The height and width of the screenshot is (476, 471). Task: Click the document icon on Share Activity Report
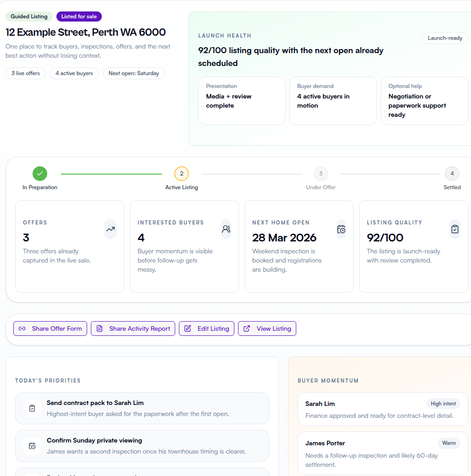point(100,328)
